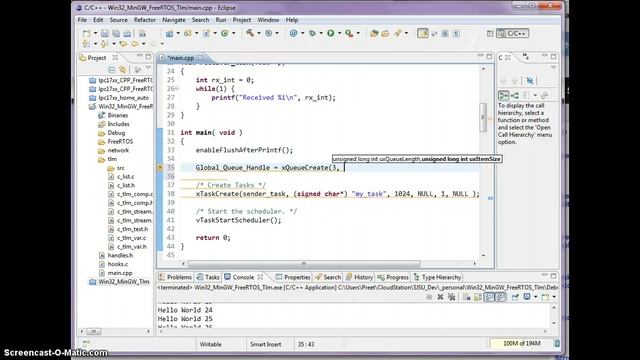640x360 pixels.
Task: Toggle Show Console on standard error change
Action: coord(500,297)
